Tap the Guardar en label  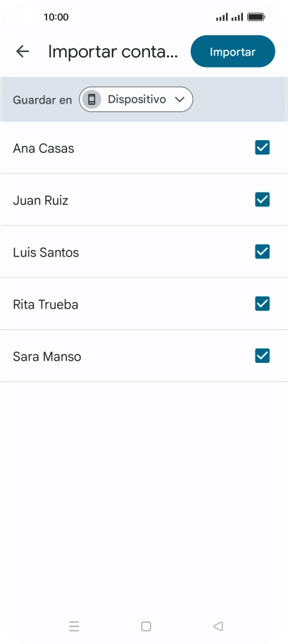point(42,100)
